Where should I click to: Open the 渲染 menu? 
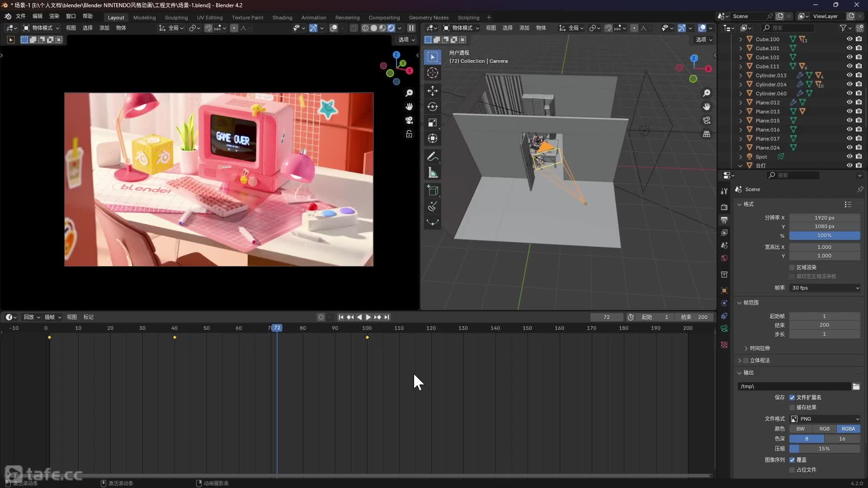point(54,16)
